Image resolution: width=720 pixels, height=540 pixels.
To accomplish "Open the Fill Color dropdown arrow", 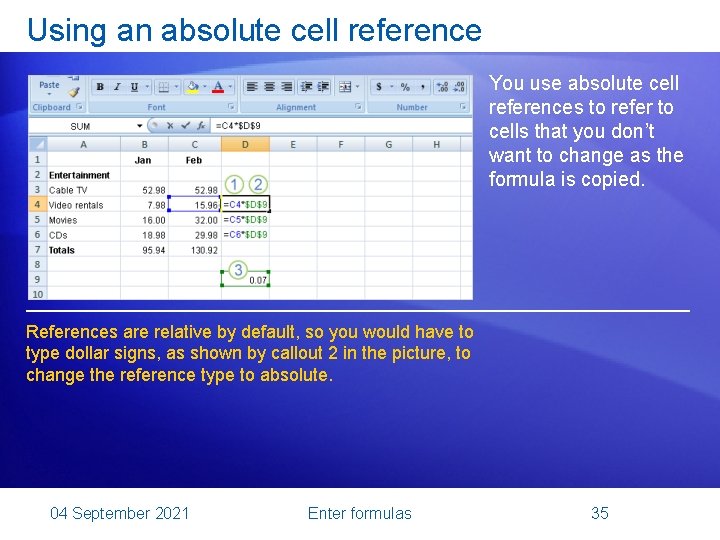I will click(x=205, y=86).
